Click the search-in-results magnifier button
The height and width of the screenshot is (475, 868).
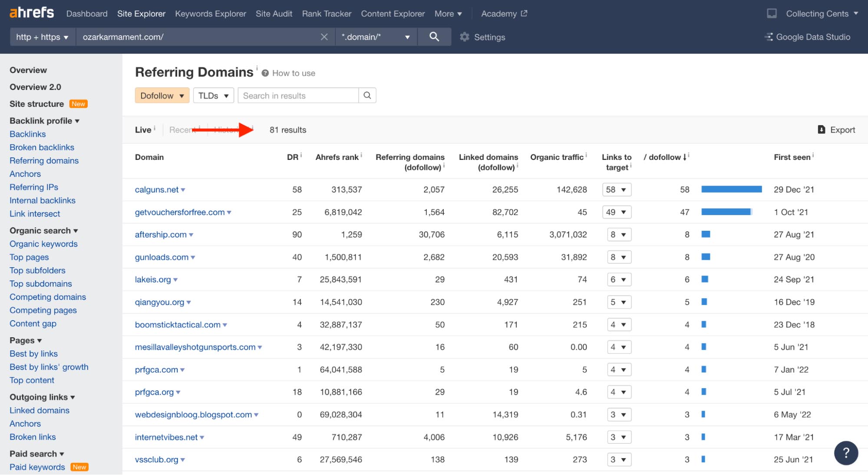(x=367, y=96)
